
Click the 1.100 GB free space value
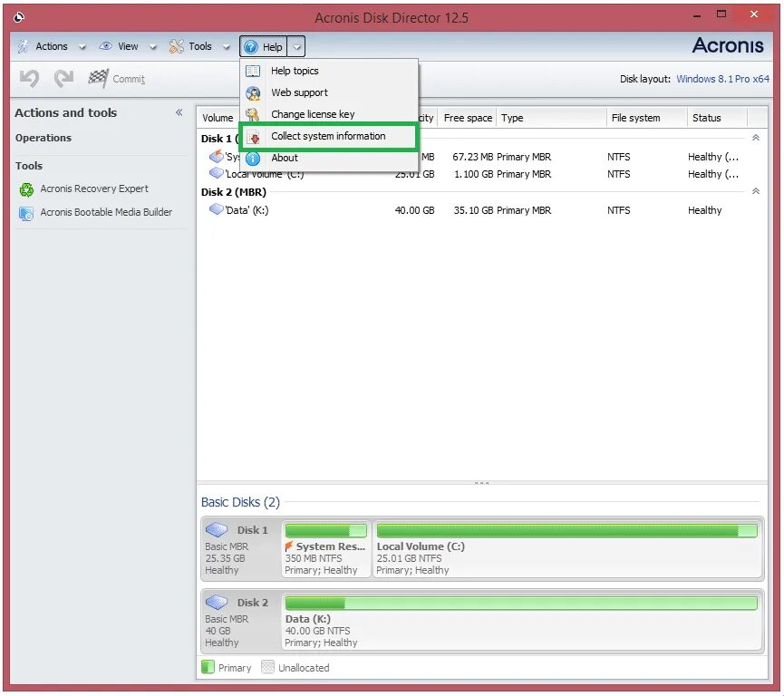[473, 174]
